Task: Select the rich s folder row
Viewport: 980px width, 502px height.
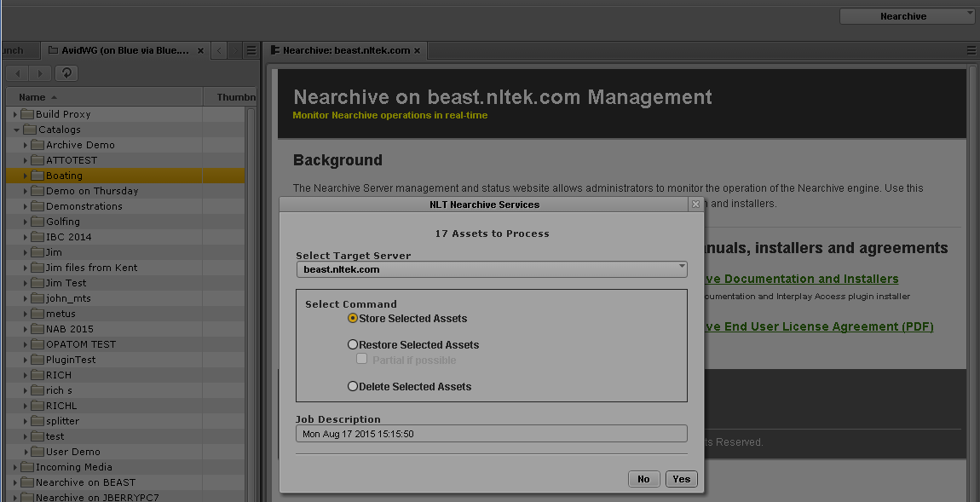Action: [x=125, y=390]
